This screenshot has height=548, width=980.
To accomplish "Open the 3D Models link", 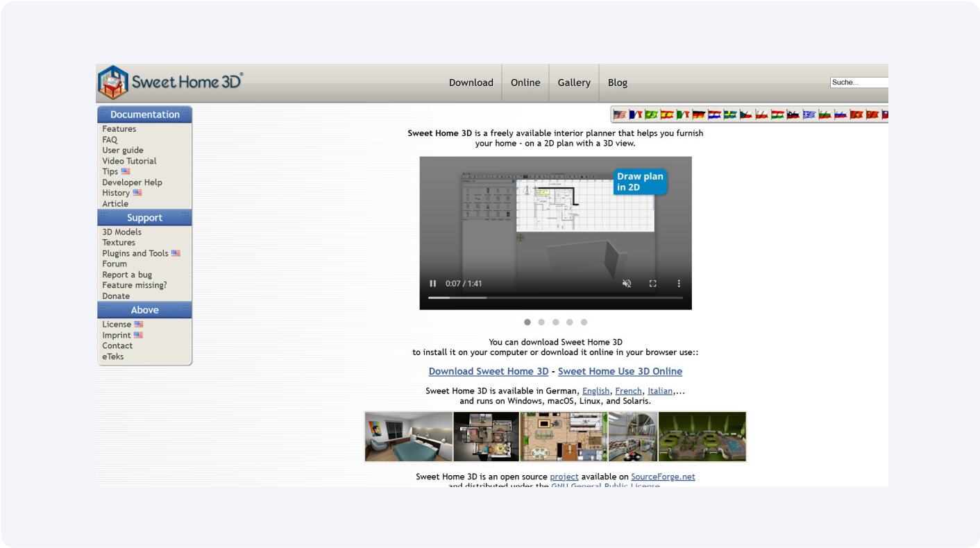I will coord(121,232).
